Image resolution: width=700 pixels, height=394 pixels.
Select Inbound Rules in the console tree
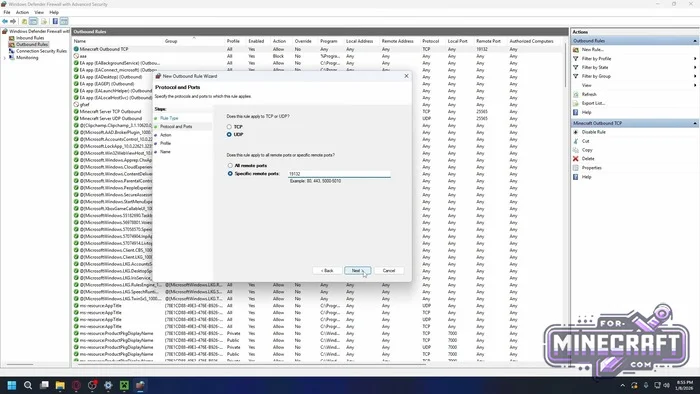pos(30,38)
